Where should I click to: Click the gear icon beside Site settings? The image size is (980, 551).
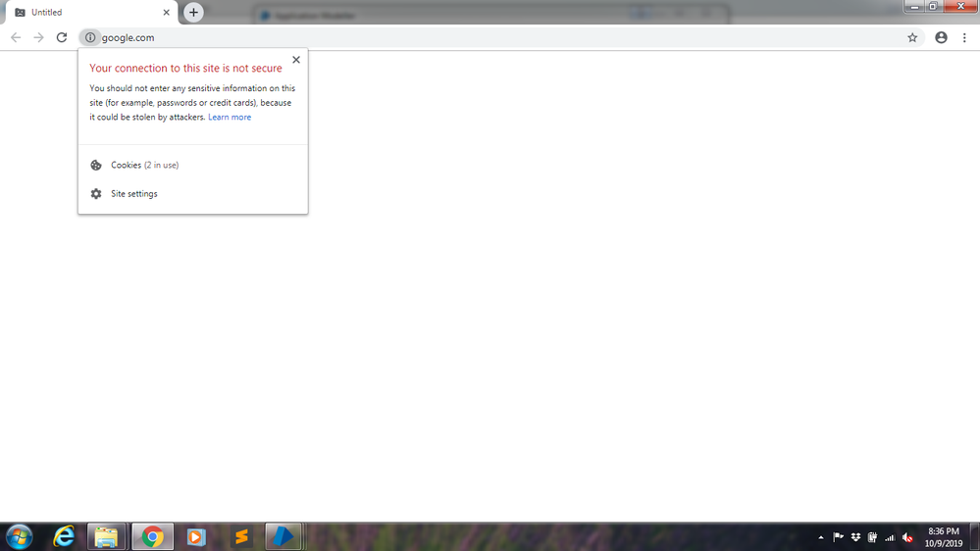coord(95,194)
